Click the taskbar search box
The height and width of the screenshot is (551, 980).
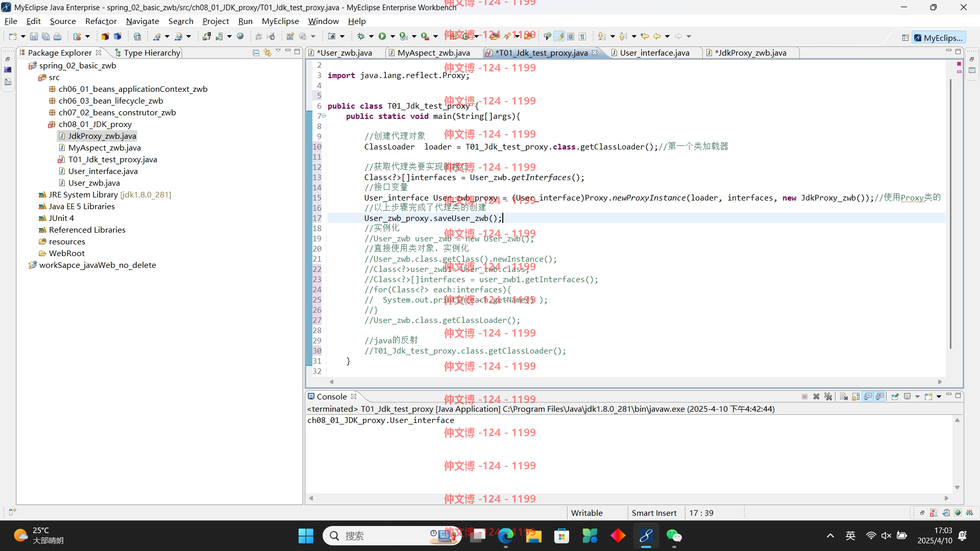point(393,536)
